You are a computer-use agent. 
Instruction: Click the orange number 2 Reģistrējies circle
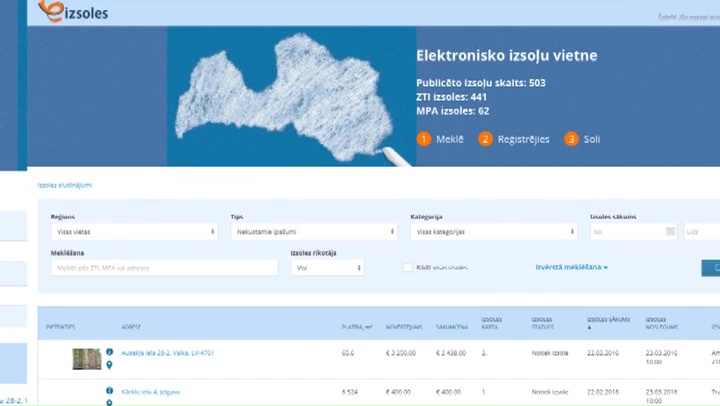point(485,139)
